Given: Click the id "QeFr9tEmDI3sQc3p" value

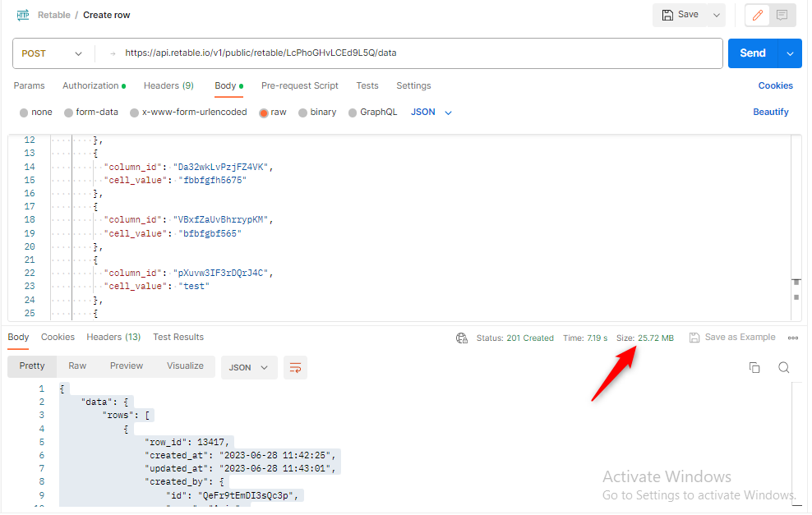Looking at the screenshot, I should [x=246, y=496].
